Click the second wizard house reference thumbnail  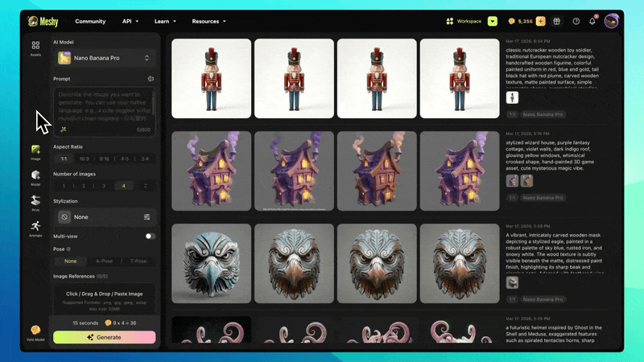coord(526,180)
